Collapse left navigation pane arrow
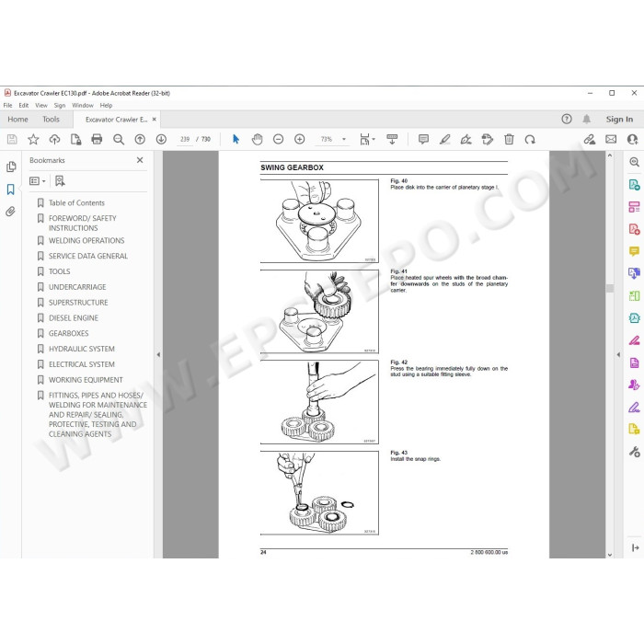The image size is (644, 644). [x=158, y=354]
